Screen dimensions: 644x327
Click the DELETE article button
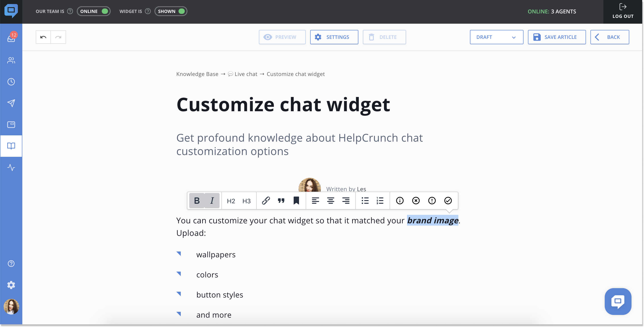tap(384, 37)
